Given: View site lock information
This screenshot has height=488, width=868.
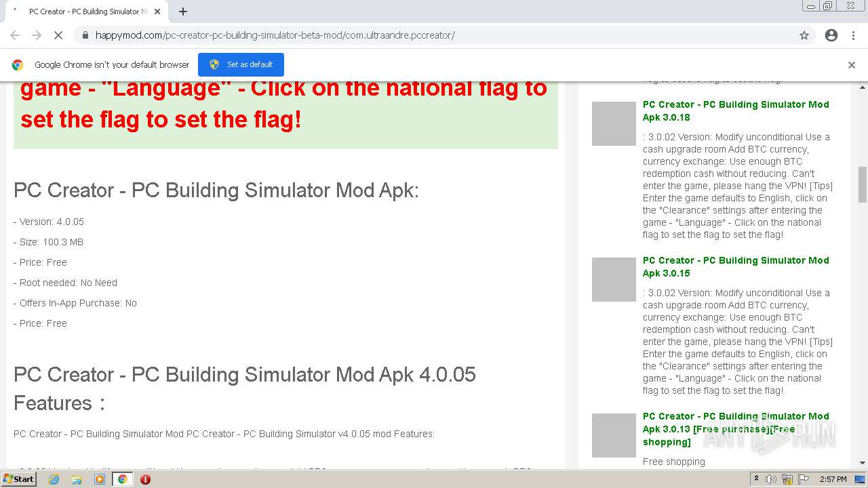Looking at the screenshot, I should [85, 35].
